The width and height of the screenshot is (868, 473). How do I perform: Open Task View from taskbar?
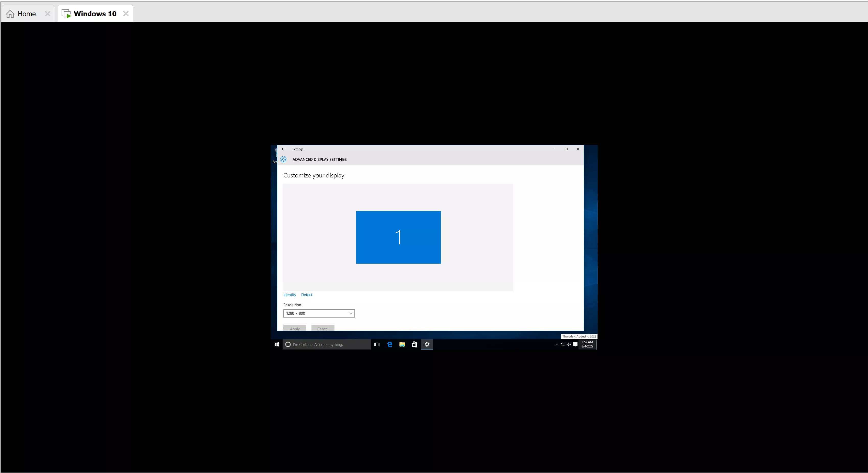pyautogui.click(x=377, y=345)
